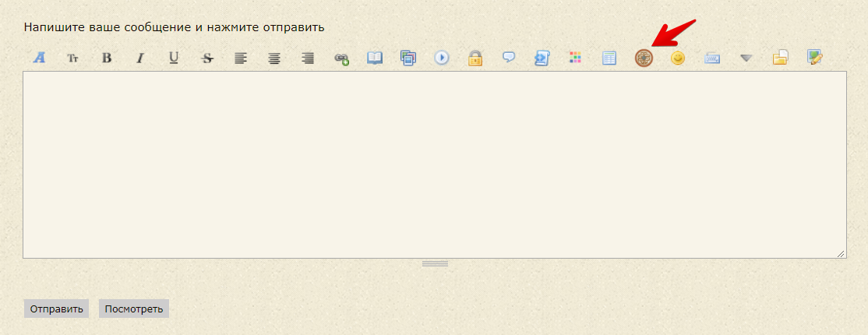Open the text size tool

tap(73, 58)
